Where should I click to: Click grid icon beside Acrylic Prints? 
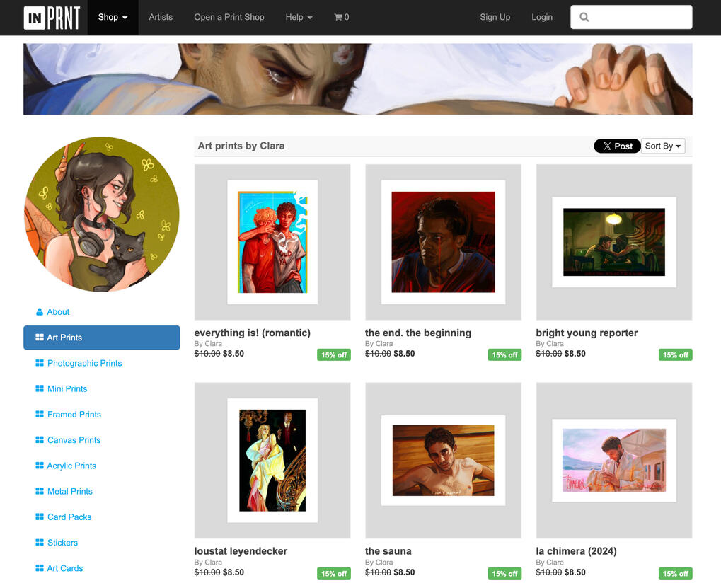point(40,466)
